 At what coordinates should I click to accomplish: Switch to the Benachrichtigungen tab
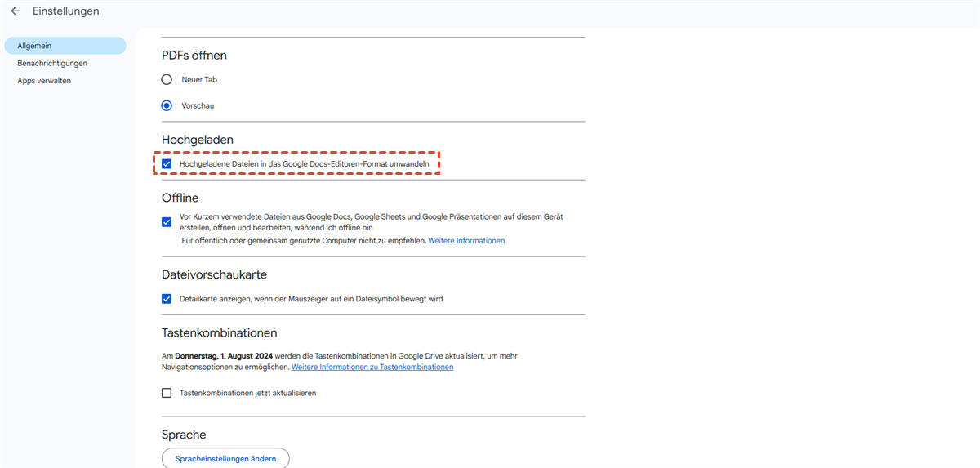pos(52,63)
